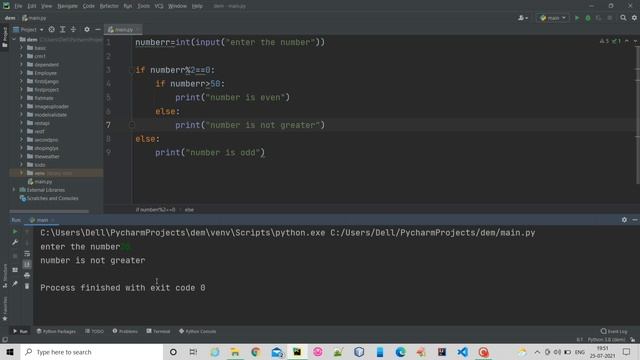The width and height of the screenshot is (640, 360).
Task: Open the user account icon in toolbar
Action: point(522,18)
